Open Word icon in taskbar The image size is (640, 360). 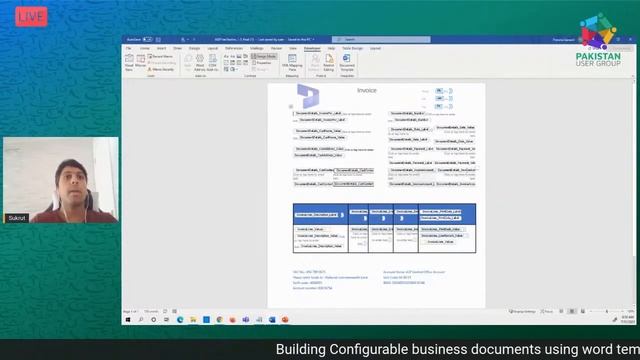[x=272, y=320]
